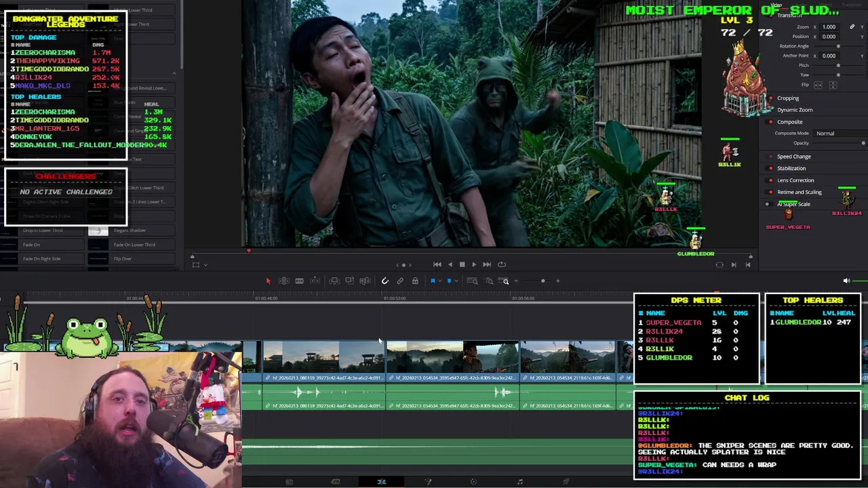
Task: Click the Detail Zoom icon
Action: [x=489, y=281]
